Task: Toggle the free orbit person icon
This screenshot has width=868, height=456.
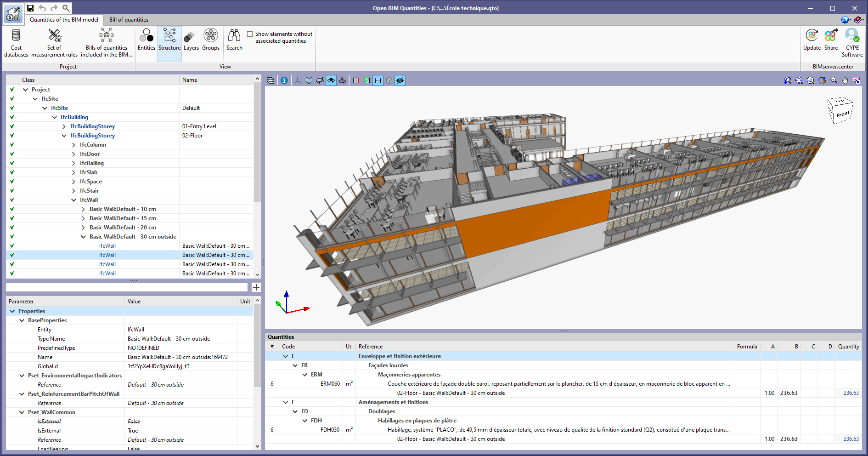Action: click(x=342, y=80)
